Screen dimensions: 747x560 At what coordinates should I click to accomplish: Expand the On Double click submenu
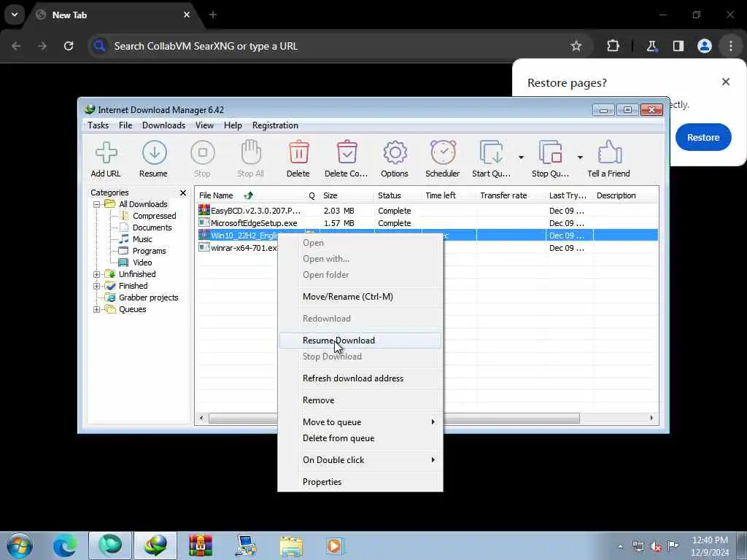click(360, 460)
